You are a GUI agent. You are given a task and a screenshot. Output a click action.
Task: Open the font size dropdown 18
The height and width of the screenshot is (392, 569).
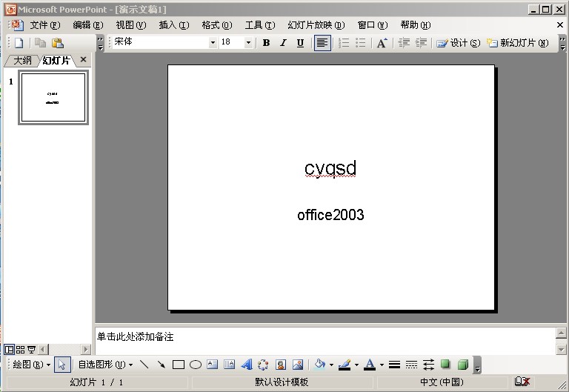pos(248,42)
